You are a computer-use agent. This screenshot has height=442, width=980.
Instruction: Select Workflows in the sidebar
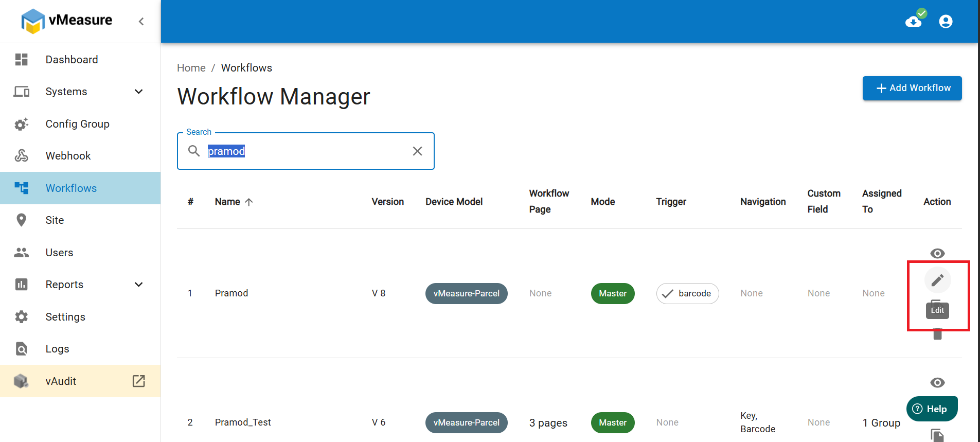click(x=80, y=188)
